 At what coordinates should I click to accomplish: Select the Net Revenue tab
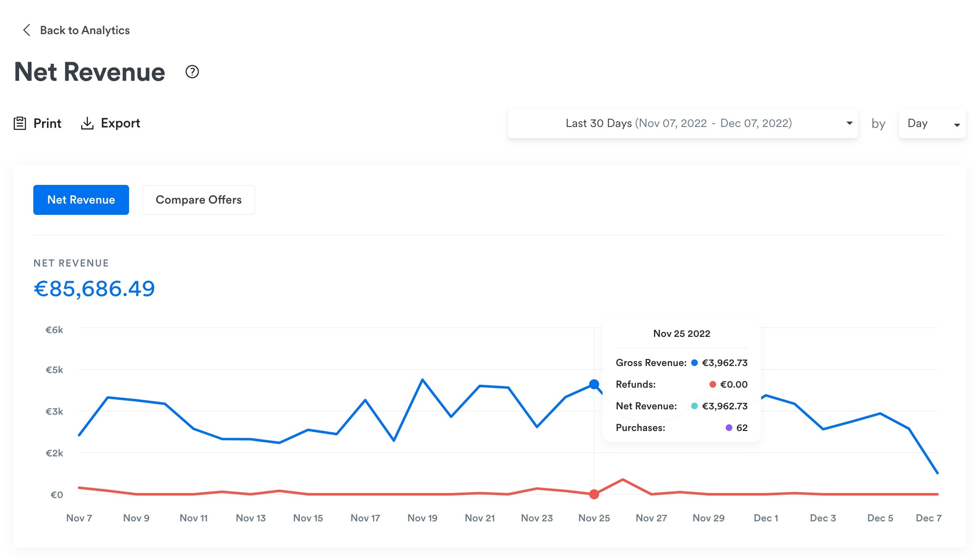pyautogui.click(x=81, y=200)
